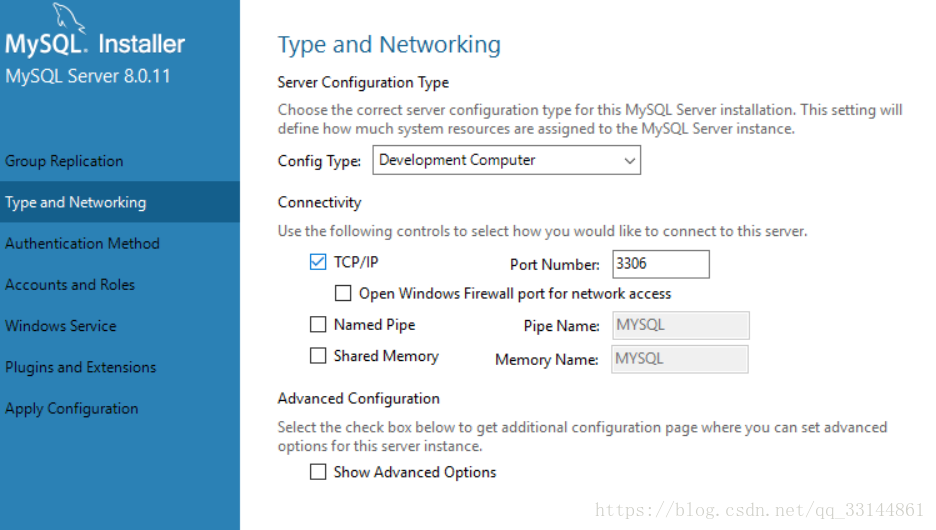This screenshot has height=530, width=936.
Task: Open the Config Type dropdown arrow
Action: 629,161
